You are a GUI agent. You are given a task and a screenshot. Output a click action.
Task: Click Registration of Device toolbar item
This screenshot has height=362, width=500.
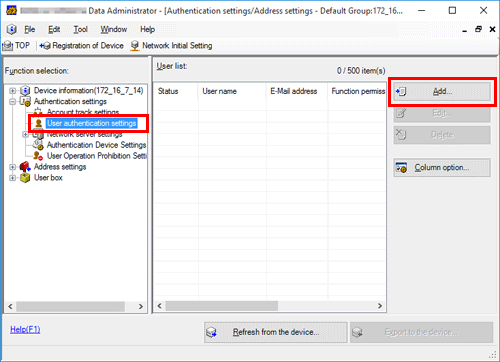[82, 45]
